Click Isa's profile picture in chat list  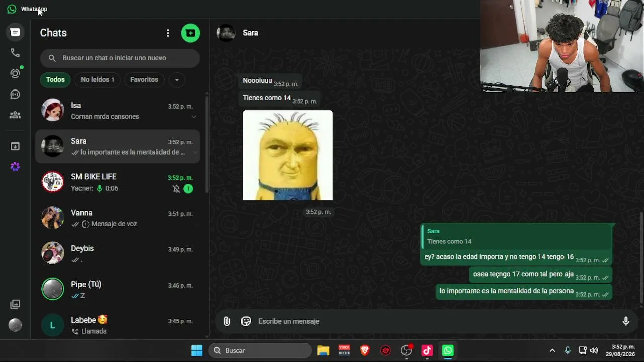(53, 111)
